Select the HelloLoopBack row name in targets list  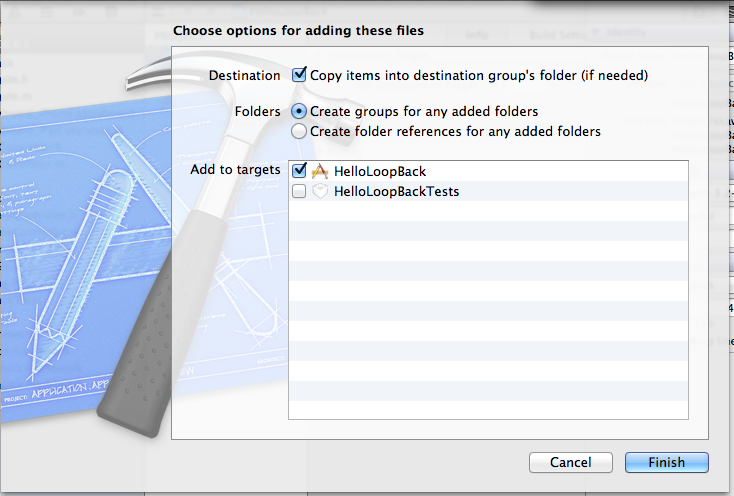point(380,172)
